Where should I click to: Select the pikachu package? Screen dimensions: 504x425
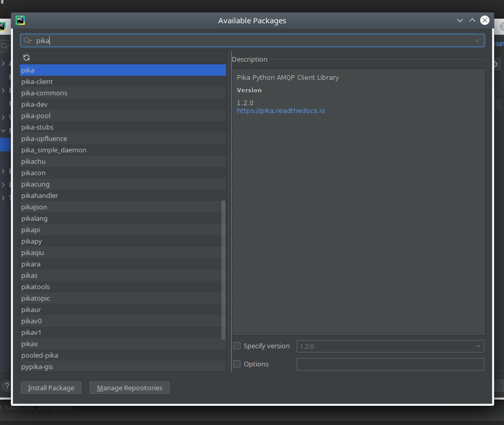coord(123,161)
